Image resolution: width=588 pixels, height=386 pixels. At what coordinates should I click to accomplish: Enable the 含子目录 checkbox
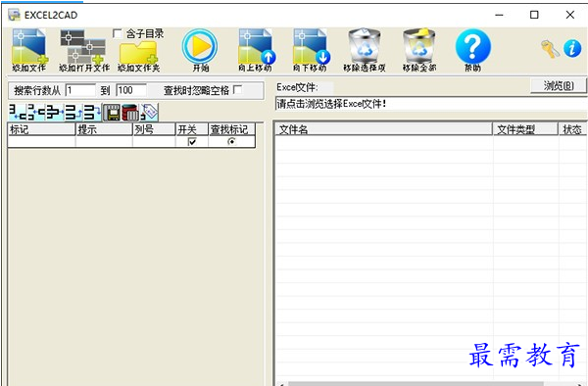tap(118, 33)
